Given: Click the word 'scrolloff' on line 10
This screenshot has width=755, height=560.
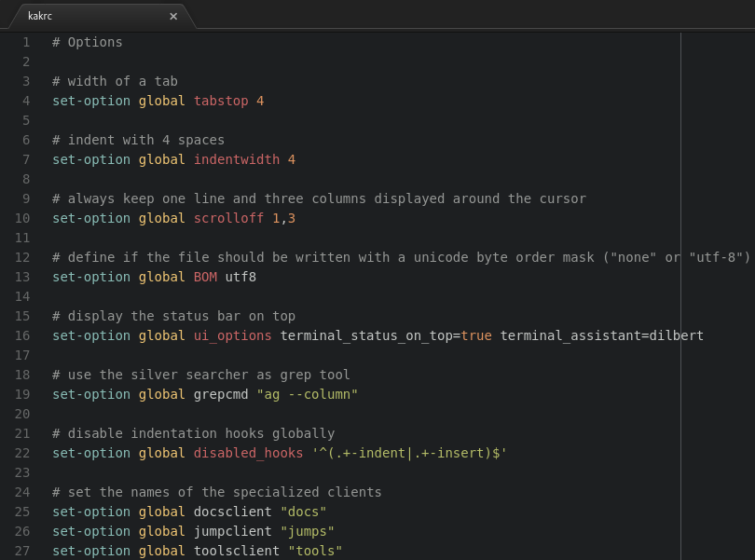Looking at the screenshot, I should [228, 218].
